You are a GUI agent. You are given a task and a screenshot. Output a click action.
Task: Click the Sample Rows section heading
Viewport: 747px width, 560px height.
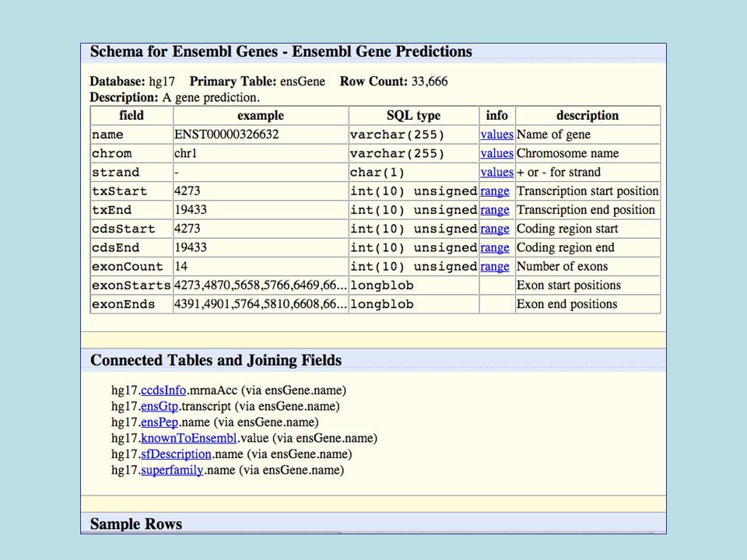coord(136,523)
